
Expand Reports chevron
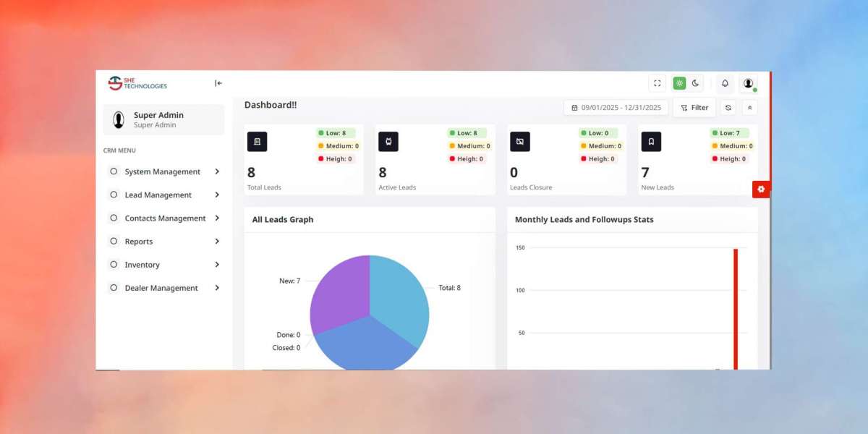(x=217, y=241)
